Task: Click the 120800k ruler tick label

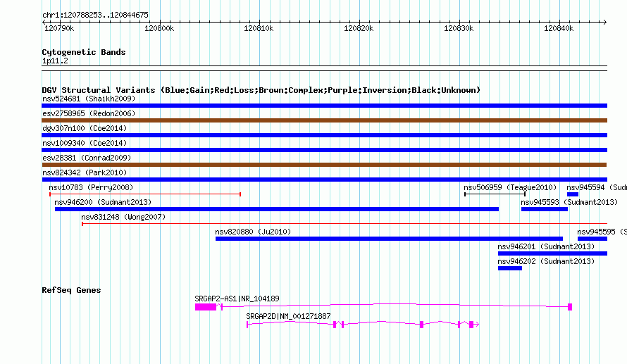Action: (x=159, y=28)
